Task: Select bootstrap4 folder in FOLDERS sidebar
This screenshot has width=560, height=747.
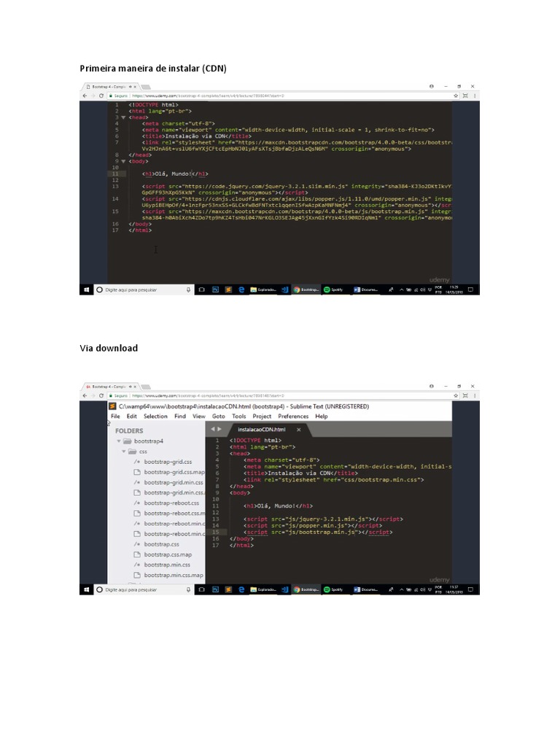Action: coord(149,441)
